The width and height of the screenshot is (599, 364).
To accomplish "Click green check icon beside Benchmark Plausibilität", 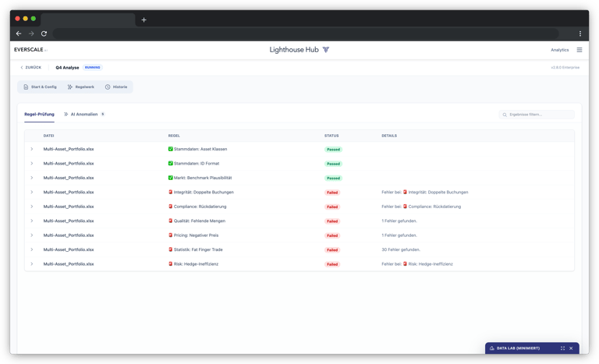I will point(170,178).
